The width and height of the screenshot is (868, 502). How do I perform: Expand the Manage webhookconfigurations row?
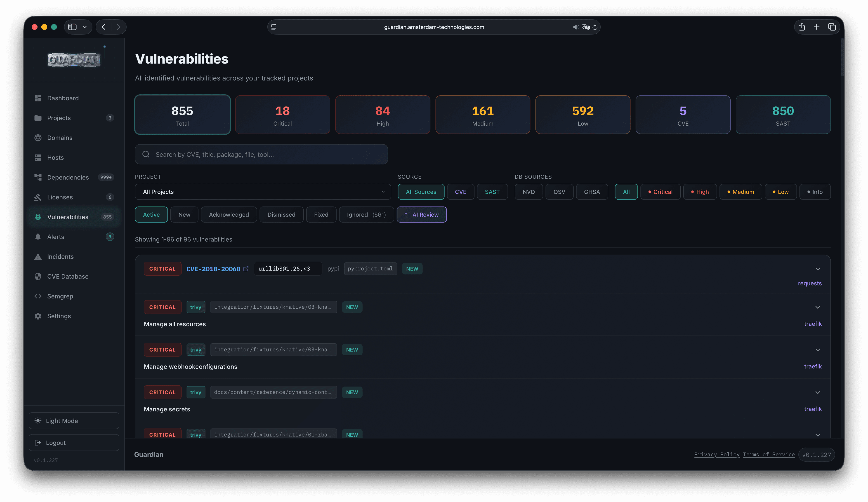817,350
